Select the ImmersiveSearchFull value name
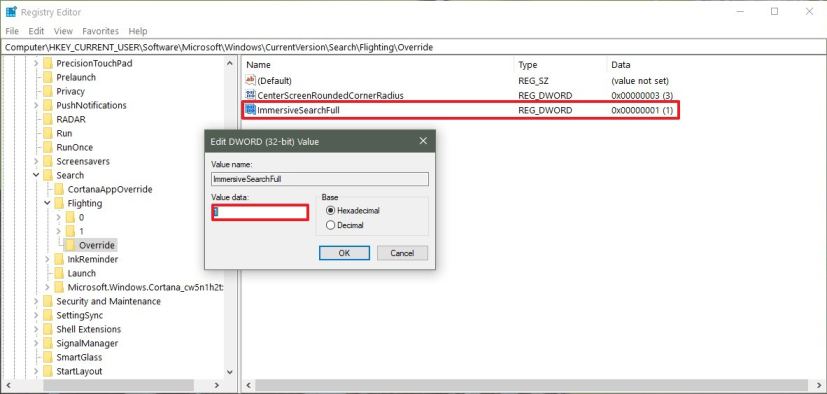Screen dimensions: 827x394 coord(298,110)
